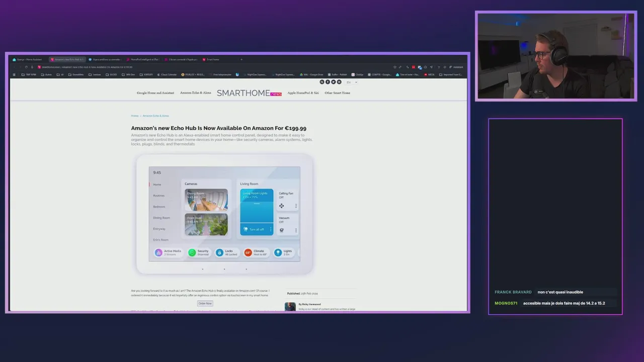The width and height of the screenshot is (644, 362).
Task: Open the iCloud Calendar bookmark
Action: click(x=168, y=74)
